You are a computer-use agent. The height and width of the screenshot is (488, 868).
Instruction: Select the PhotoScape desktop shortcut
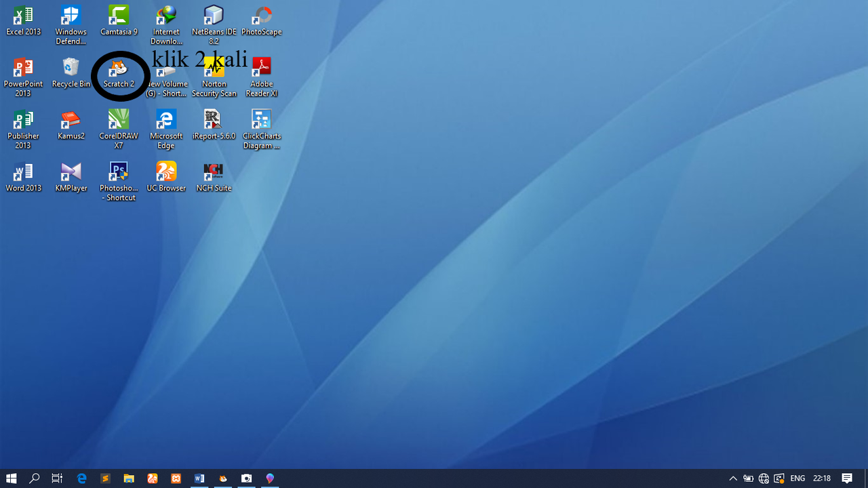(261, 21)
